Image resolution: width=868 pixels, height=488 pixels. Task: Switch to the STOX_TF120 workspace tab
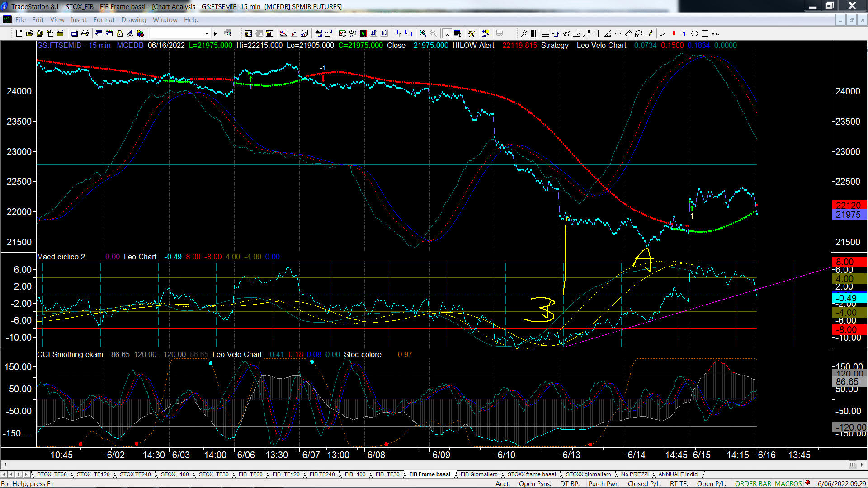93,474
